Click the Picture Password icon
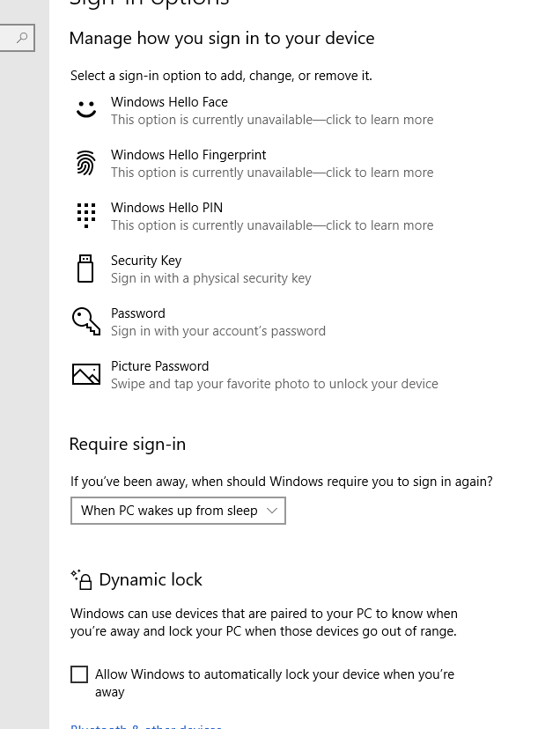Image resolution: width=560 pixels, height=729 pixels. coord(85,373)
